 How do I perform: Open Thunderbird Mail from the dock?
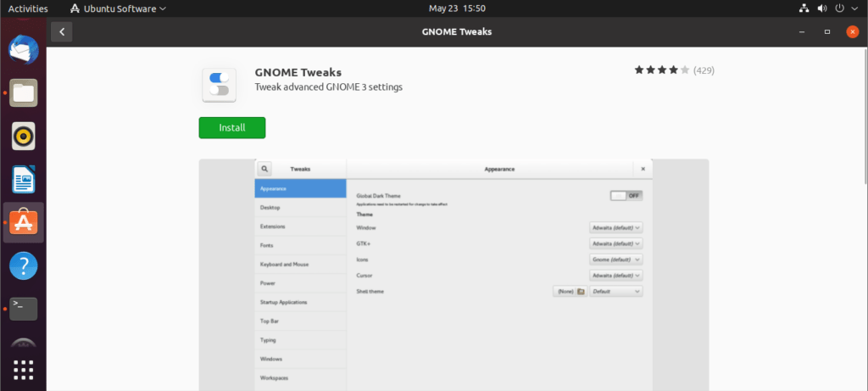[x=23, y=50]
